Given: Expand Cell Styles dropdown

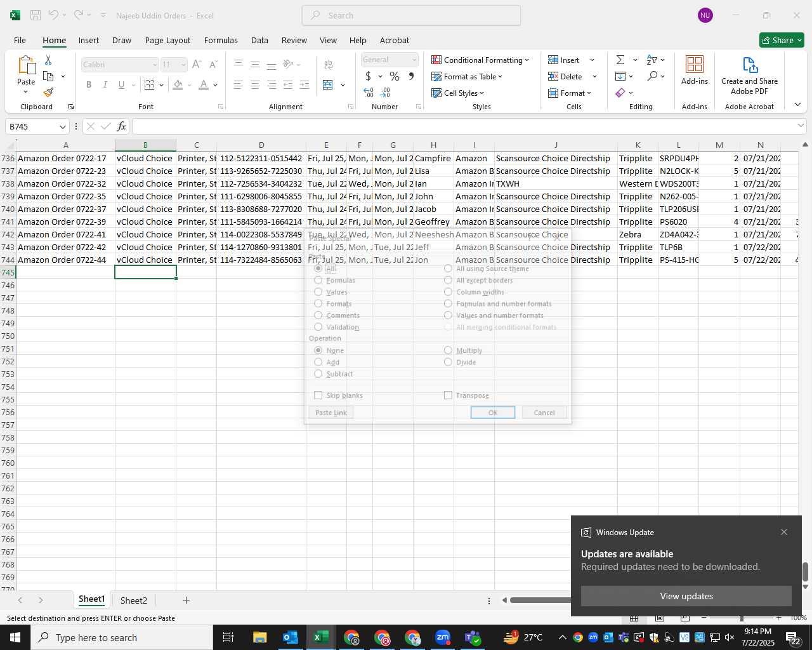Looking at the screenshot, I should point(481,93).
